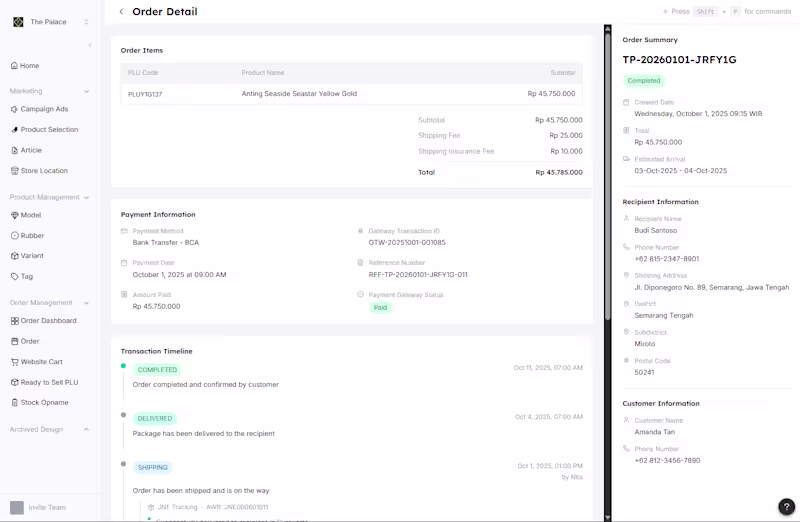Click recipient phone +62 815-2347-8901

pos(667,259)
